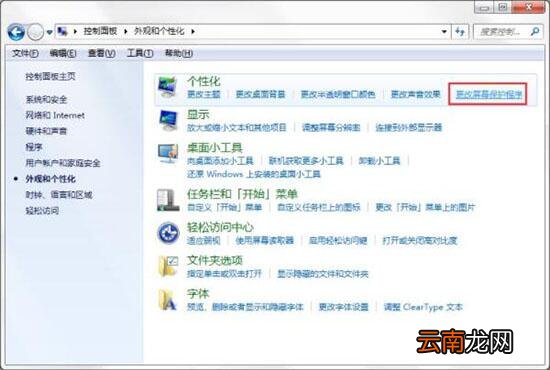Open 系统和安全 in the sidebar
550x370 pixels.
46,100
